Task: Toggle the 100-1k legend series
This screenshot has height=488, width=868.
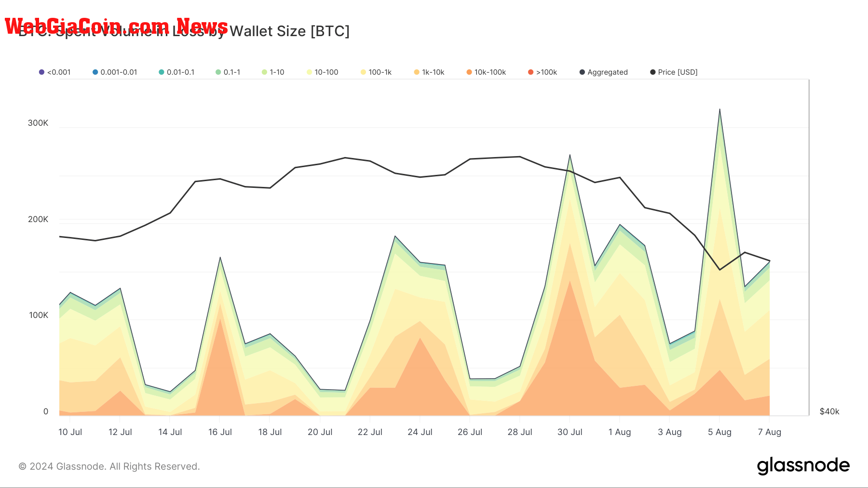Action: pos(376,72)
